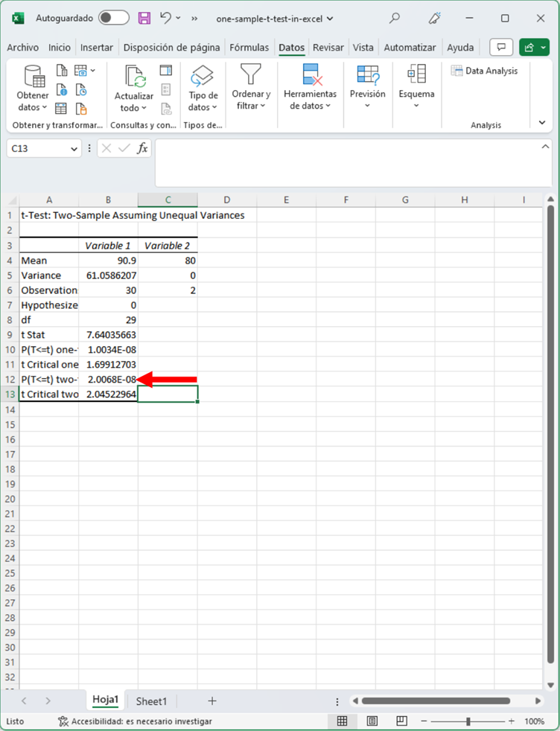Switch to the Sheet1 worksheet tab
560x731 pixels.
[x=151, y=701]
